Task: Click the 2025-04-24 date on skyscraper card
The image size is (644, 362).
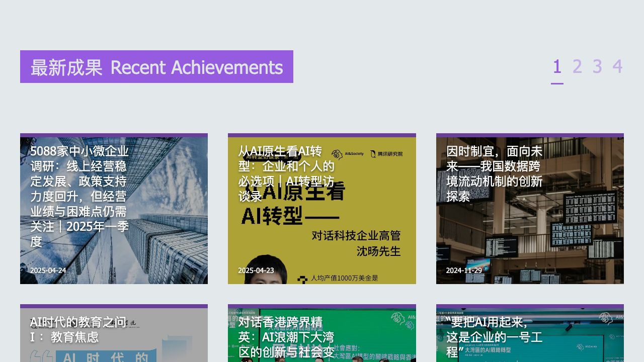Action: [x=48, y=270]
